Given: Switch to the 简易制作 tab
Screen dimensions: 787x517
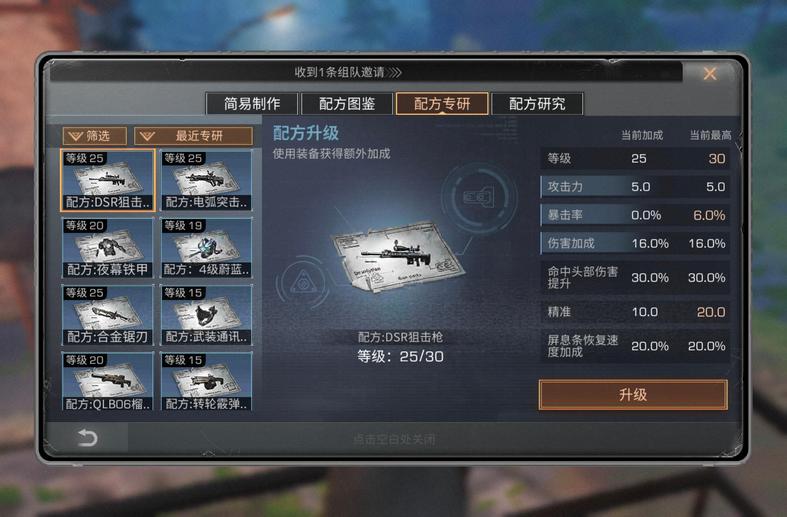Looking at the screenshot, I should 252,104.
